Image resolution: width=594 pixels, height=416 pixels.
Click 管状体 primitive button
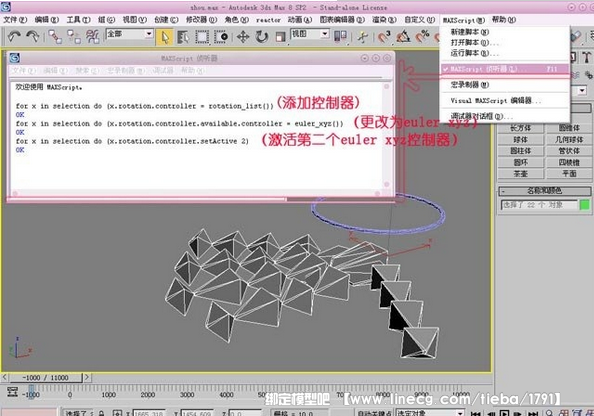coord(569,151)
